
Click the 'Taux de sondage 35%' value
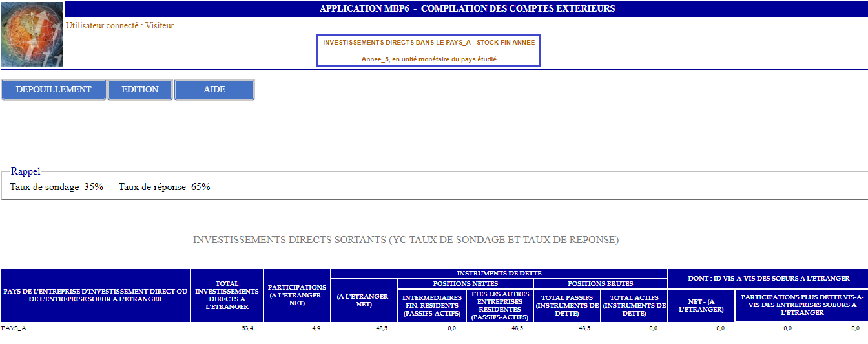[x=57, y=188]
